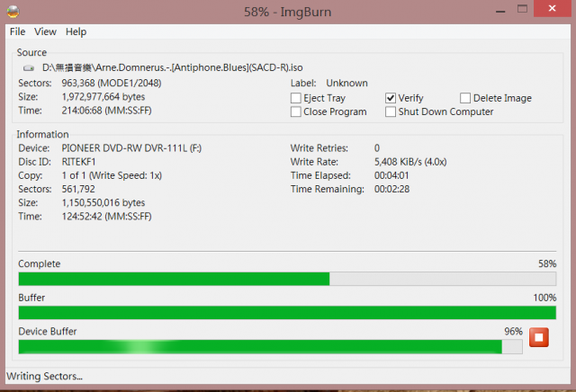The image size is (576, 392).
Task: Click the '1 of 1 (Write Speed: 1x)' copy value
Action: click(112, 175)
